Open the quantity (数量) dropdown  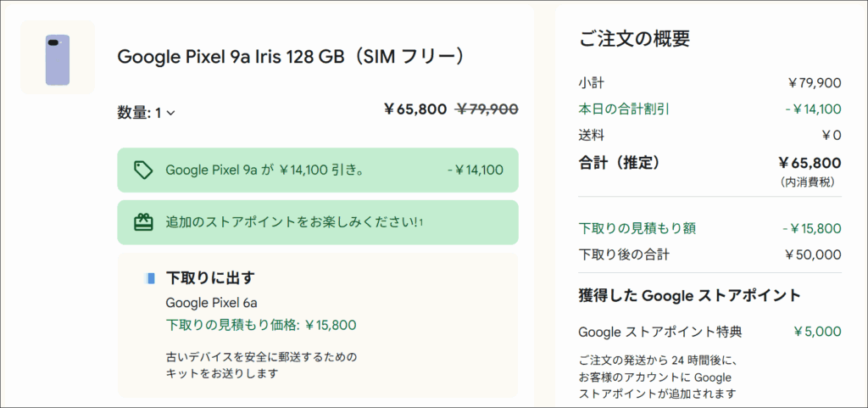coord(147,113)
